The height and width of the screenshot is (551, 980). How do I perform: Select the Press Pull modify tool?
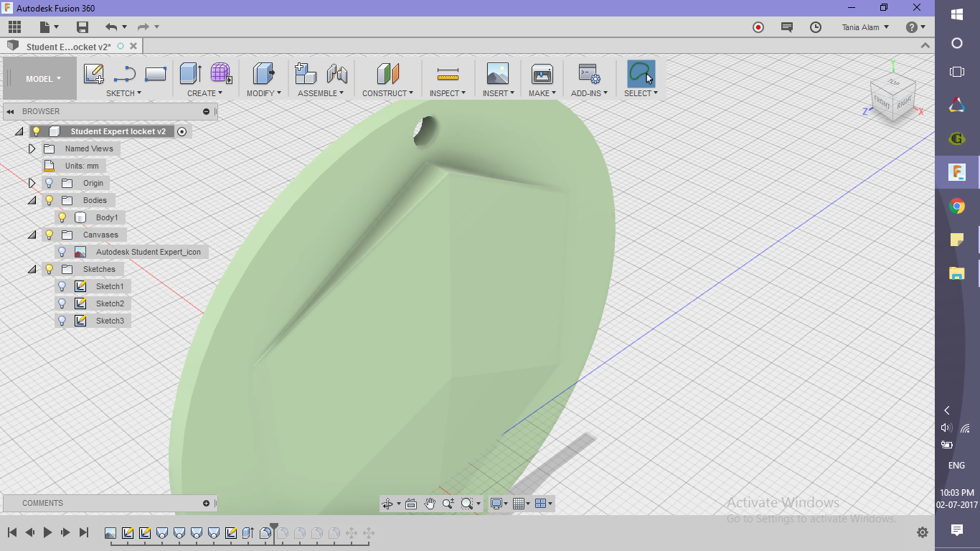pos(263,73)
